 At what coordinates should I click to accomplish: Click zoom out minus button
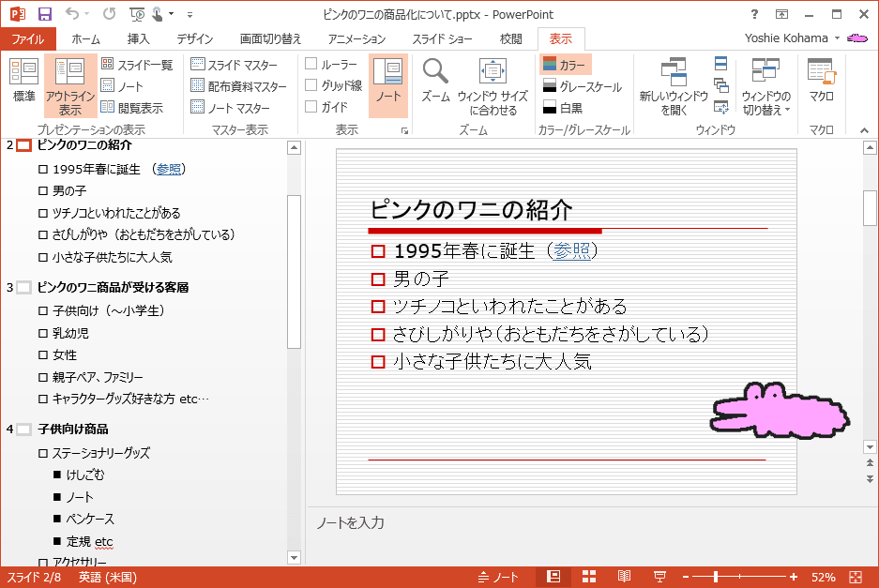tap(685, 577)
